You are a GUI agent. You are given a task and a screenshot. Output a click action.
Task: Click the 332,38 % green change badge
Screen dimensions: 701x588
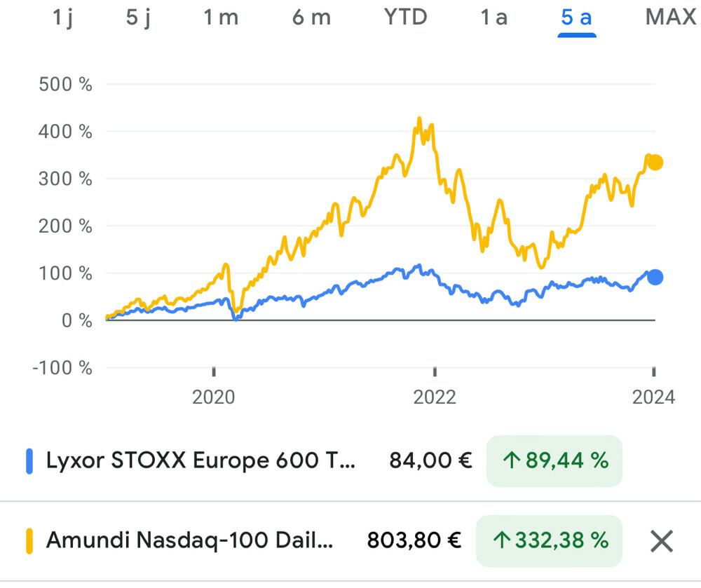[x=549, y=540]
